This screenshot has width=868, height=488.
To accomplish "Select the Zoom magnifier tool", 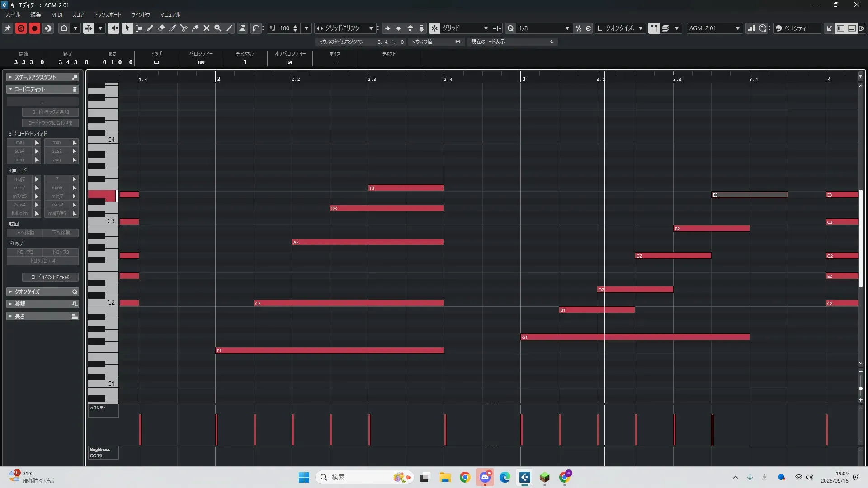I will [218, 28].
